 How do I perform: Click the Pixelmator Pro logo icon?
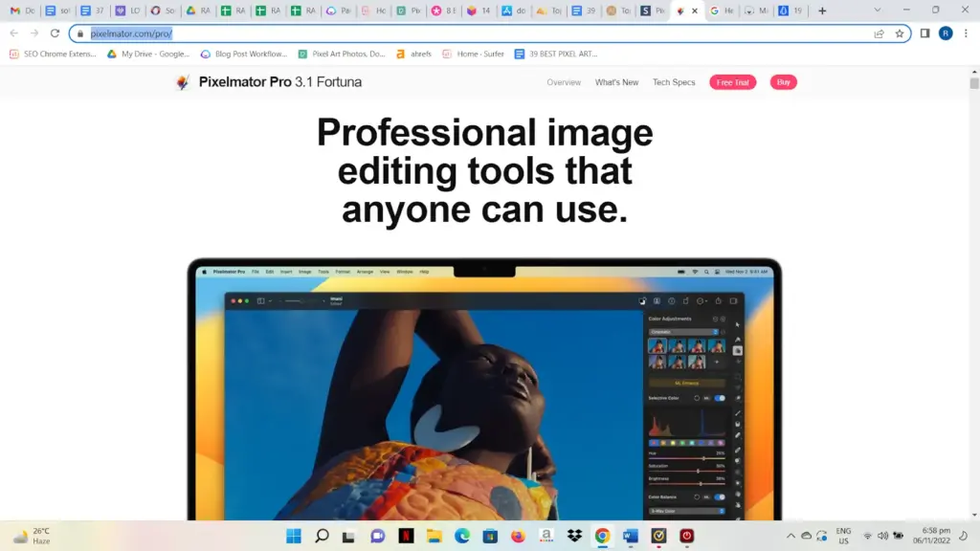183,82
